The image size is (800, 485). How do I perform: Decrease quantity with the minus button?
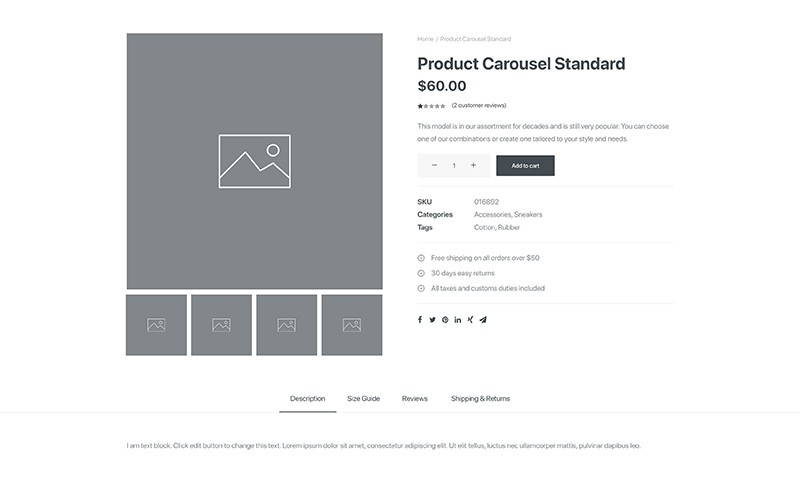point(434,165)
